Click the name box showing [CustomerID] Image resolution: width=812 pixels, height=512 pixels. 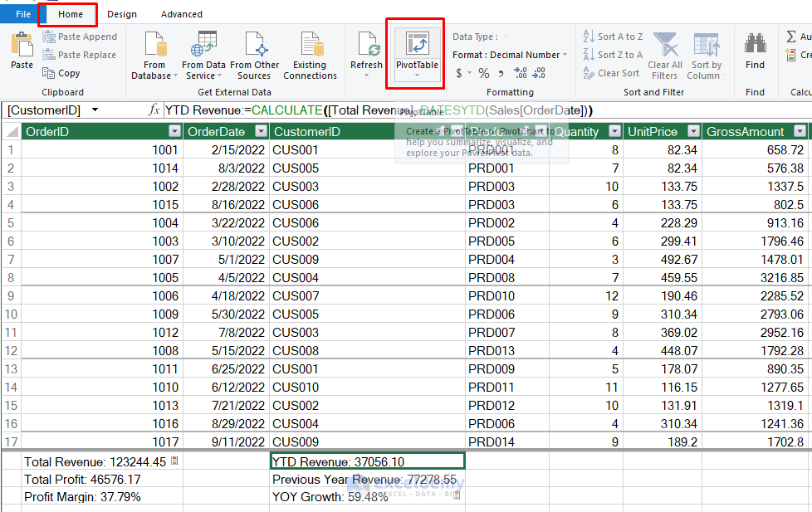(x=44, y=110)
